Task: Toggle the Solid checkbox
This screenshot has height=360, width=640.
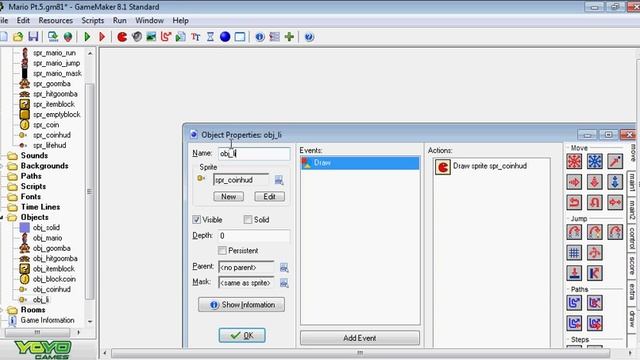Action: [248, 220]
